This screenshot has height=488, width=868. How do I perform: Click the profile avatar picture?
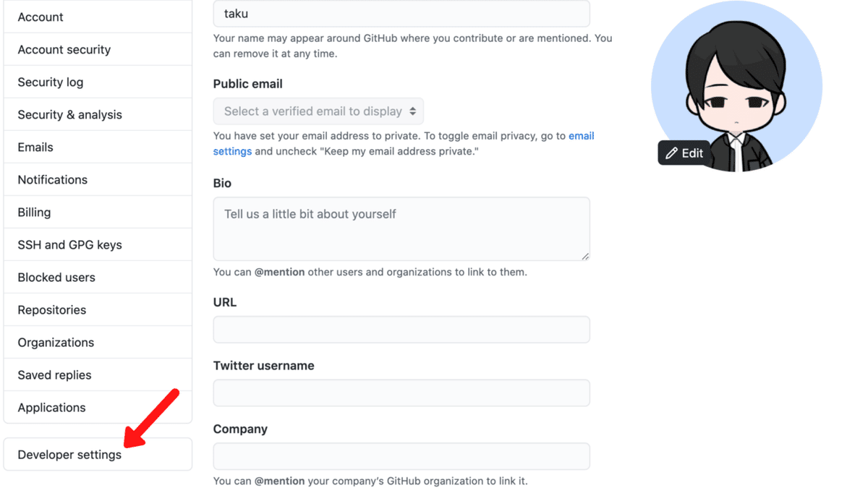[x=736, y=80]
